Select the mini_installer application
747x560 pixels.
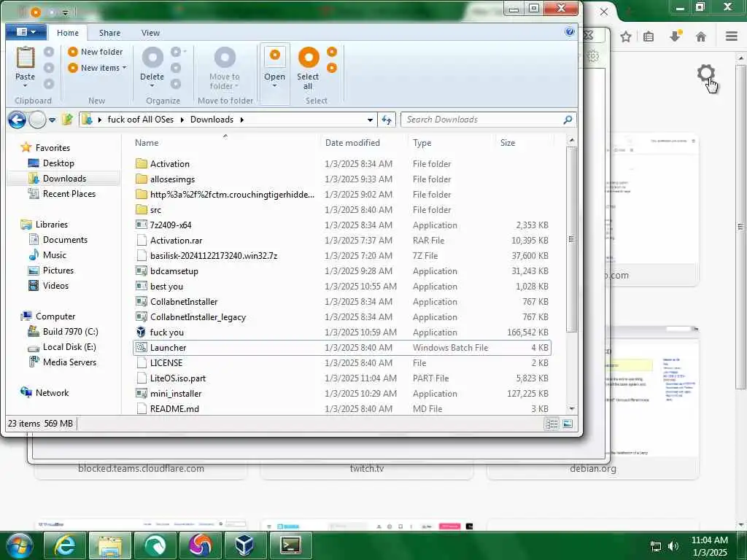point(175,393)
